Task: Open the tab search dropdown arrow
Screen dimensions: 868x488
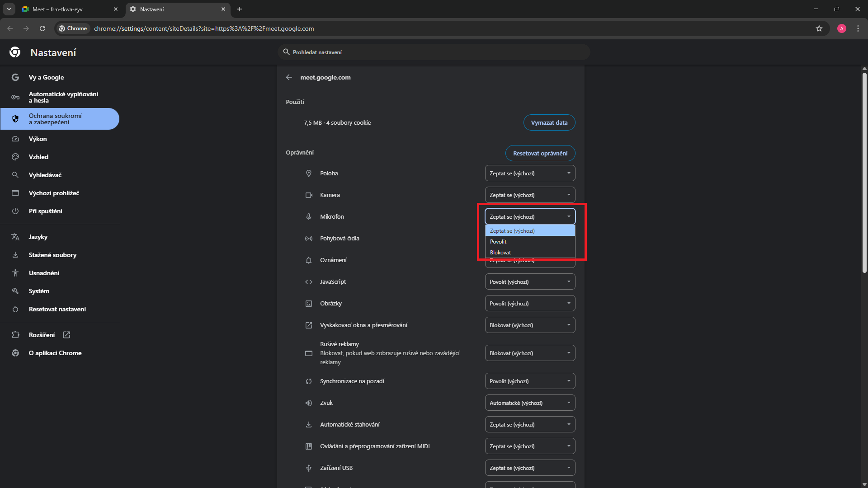Action: (9, 9)
